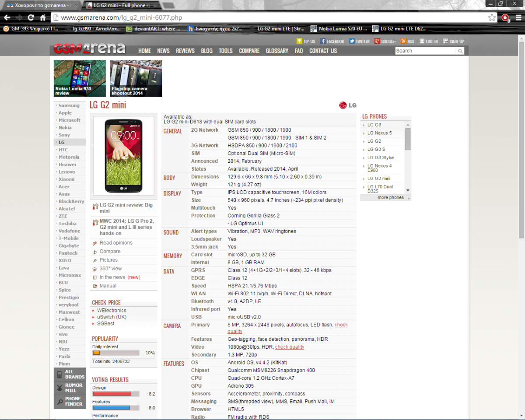Click Qualcomm MSM8226 Snapdragon 400 text
The height and width of the screenshot is (420, 525).
click(271, 371)
